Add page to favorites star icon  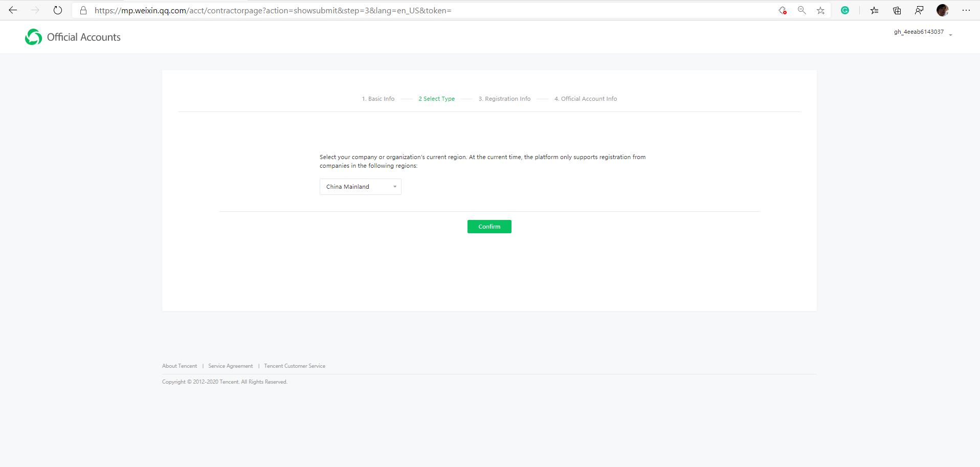click(x=820, y=10)
